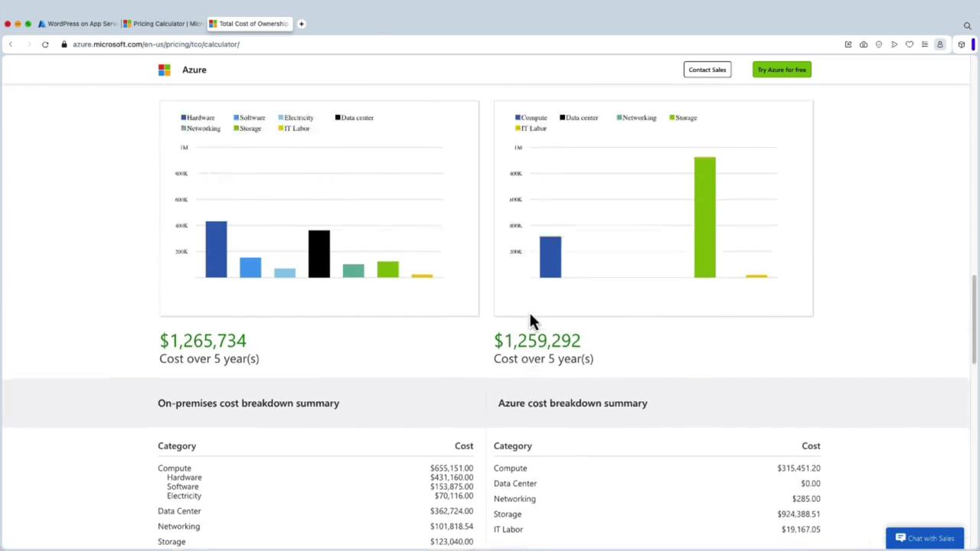The width and height of the screenshot is (980, 551).
Task: Click the green Storage legend swatch in Azure chart
Action: click(x=672, y=118)
